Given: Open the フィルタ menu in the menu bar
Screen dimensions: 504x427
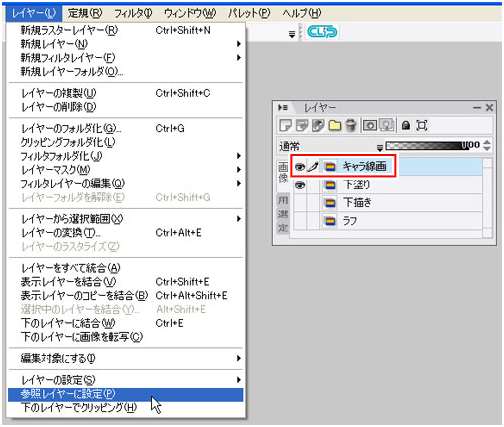Looking at the screenshot, I should (x=133, y=13).
